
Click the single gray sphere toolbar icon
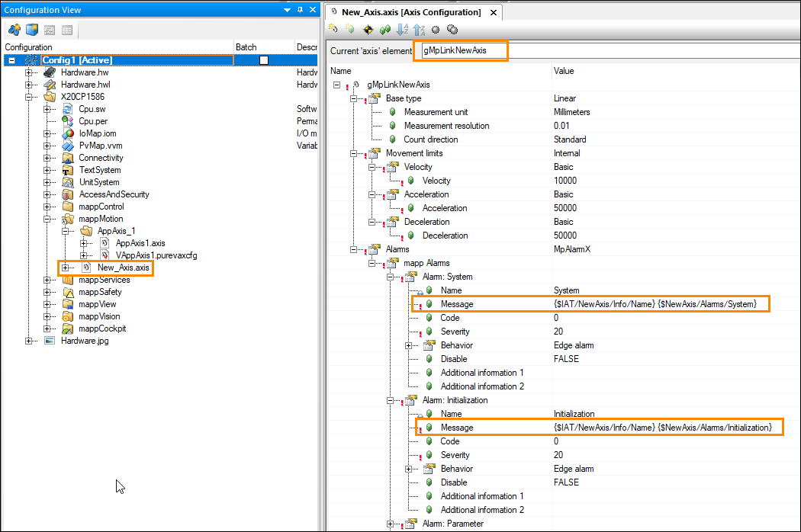pos(436,30)
